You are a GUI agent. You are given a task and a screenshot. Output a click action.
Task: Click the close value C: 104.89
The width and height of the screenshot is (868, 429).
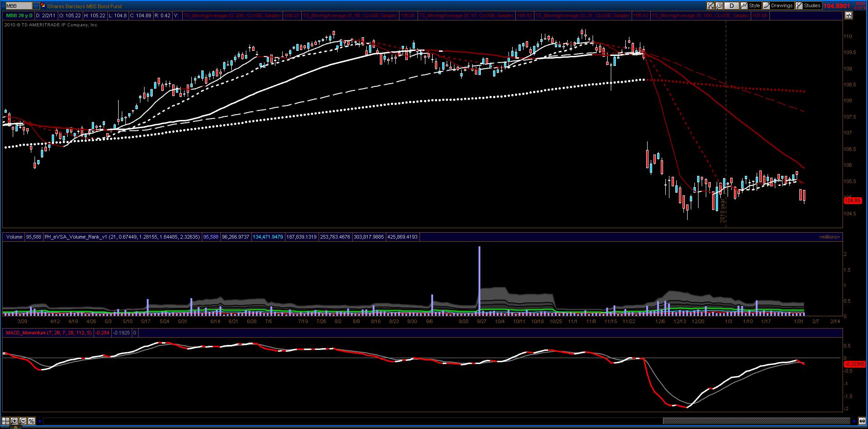[140, 15]
